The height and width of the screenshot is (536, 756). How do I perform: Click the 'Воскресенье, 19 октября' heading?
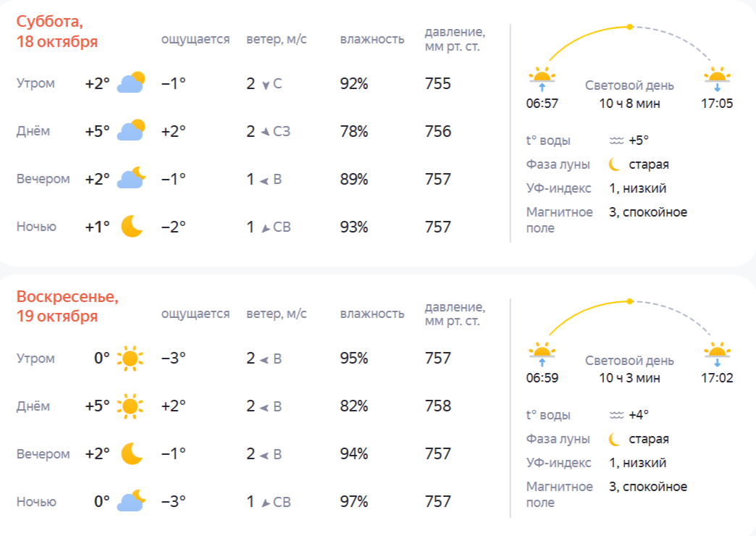pyautogui.click(x=67, y=306)
